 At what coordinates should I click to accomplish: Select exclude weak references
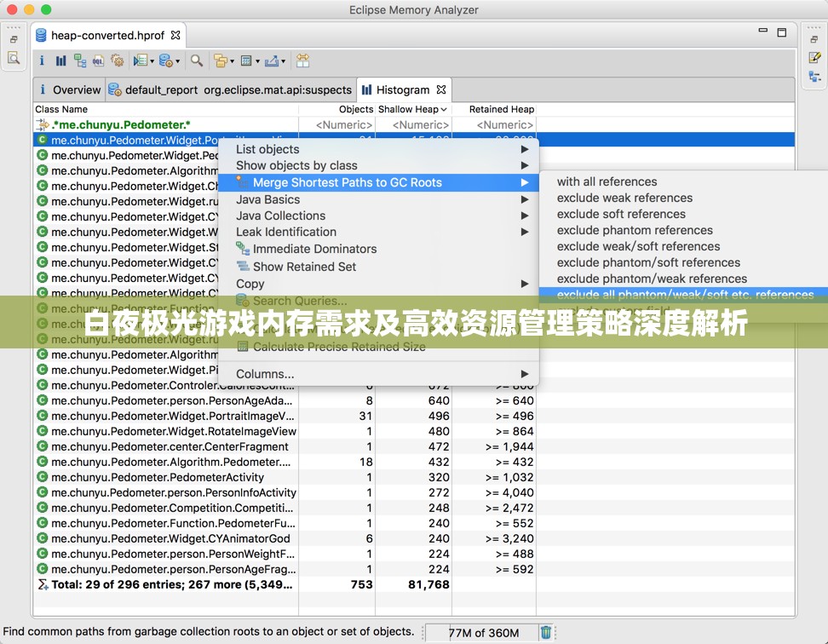(683, 198)
